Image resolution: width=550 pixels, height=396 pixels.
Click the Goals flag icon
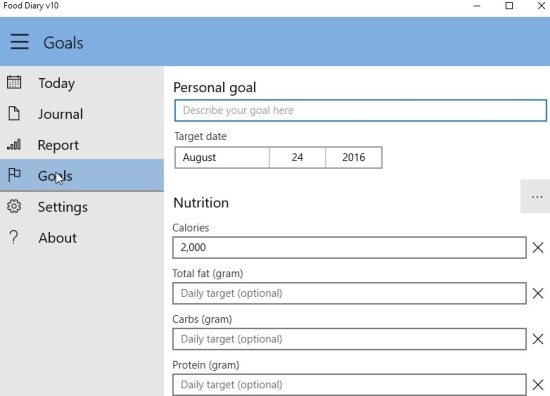point(14,175)
